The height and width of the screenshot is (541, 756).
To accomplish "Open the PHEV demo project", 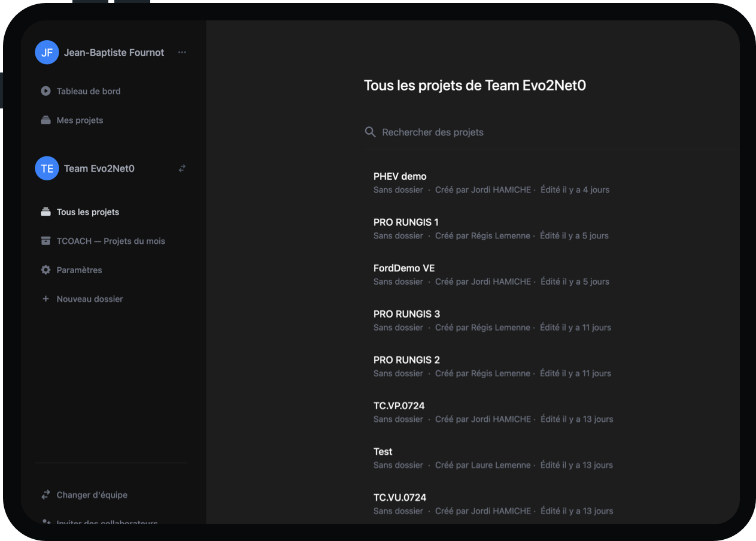I will [400, 177].
